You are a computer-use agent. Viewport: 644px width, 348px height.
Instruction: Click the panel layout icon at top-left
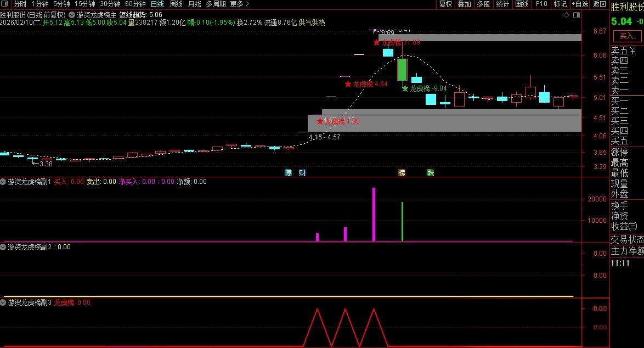pos(5,4)
